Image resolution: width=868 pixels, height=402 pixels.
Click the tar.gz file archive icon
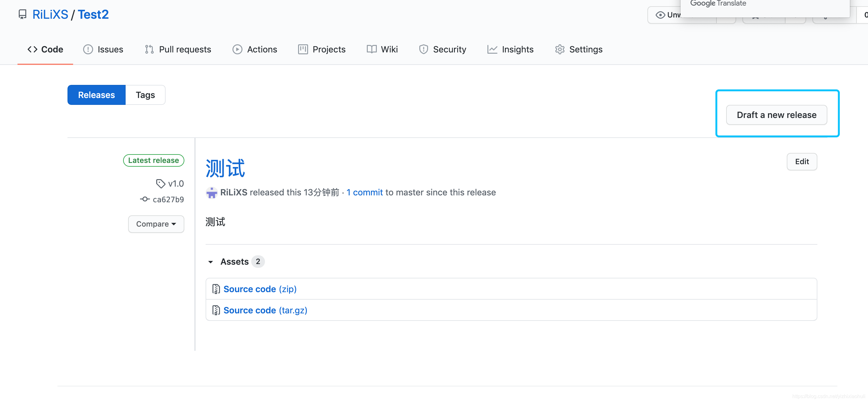(216, 310)
